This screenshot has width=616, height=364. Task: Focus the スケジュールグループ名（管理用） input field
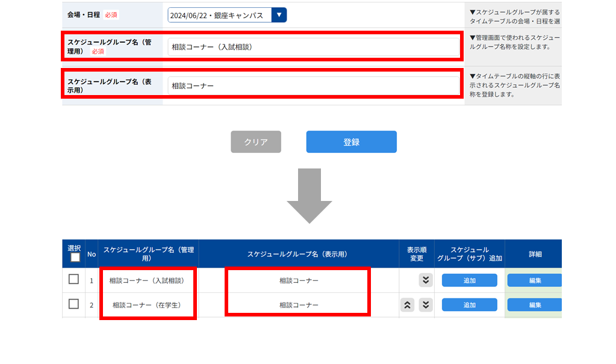314,47
